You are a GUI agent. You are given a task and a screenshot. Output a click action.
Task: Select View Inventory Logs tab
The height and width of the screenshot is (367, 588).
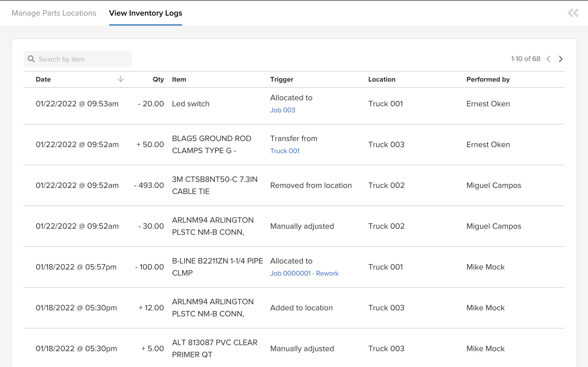pyautogui.click(x=145, y=13)
